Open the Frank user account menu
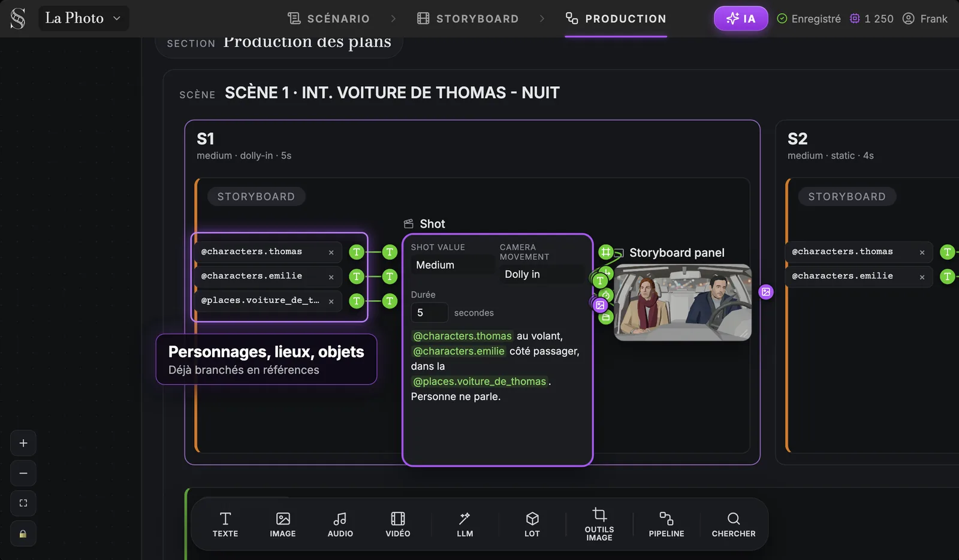Viewport: 959px width, 560px height. [925, 19]
